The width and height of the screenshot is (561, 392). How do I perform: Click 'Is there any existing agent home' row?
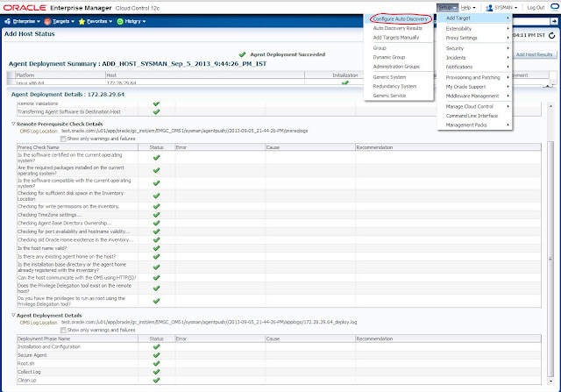coord(279,256)
